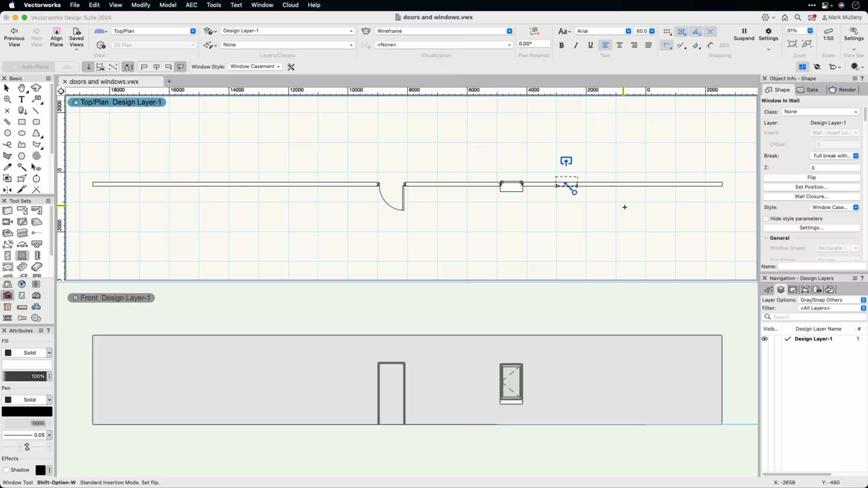The height and width of the screenshot is (488, 868).
Task: Open the Top/Plan view dropdown
Action: 154,31
